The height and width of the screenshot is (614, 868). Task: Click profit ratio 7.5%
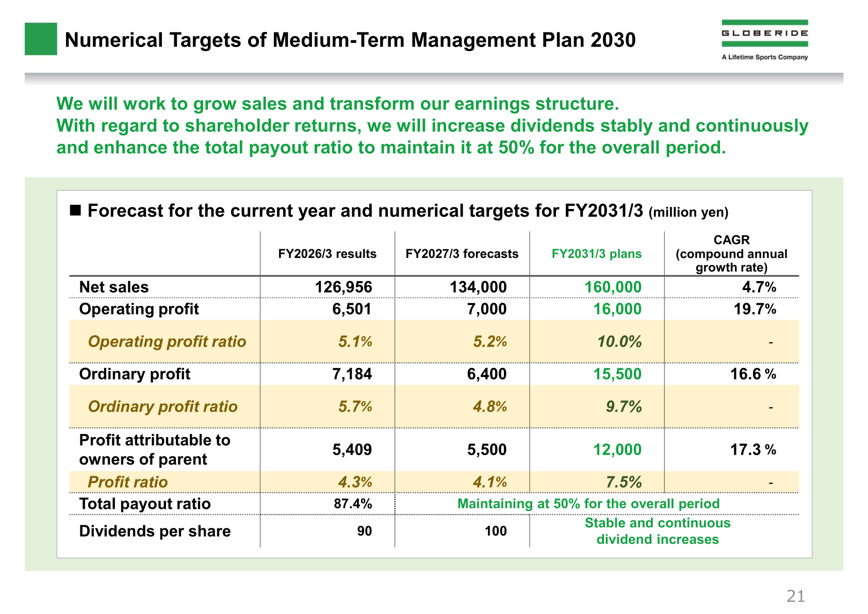(624, 482)
